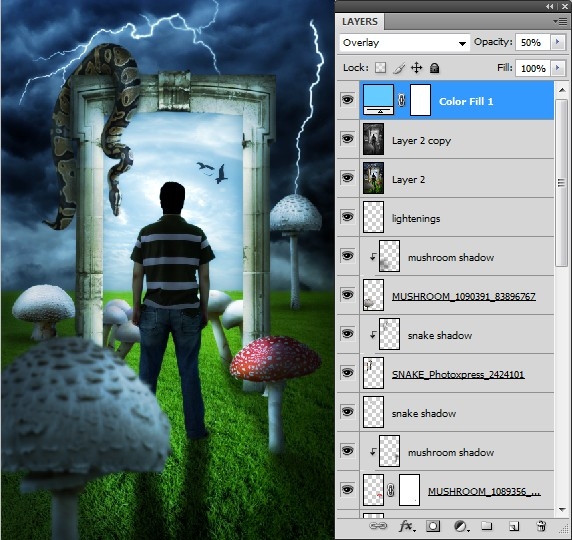Select the MUSHROOM_1090391_83896767 layer name
Image resolution: width=572 pixels, height=540 pixels.
coord(464,296)
